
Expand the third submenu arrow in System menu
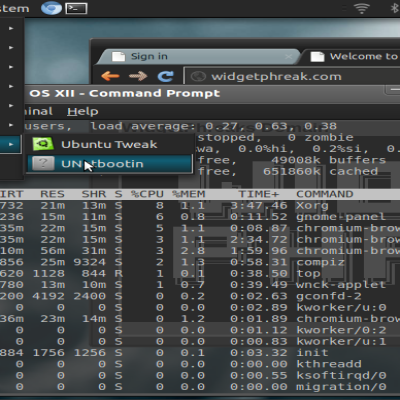pos(11,67)
